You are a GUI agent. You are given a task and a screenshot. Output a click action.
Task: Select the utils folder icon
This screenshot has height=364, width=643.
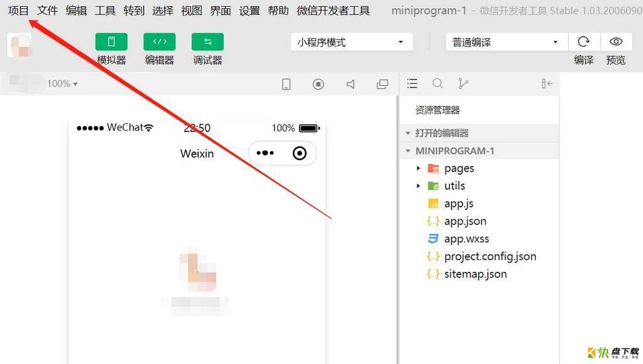[x=433, y=185]
